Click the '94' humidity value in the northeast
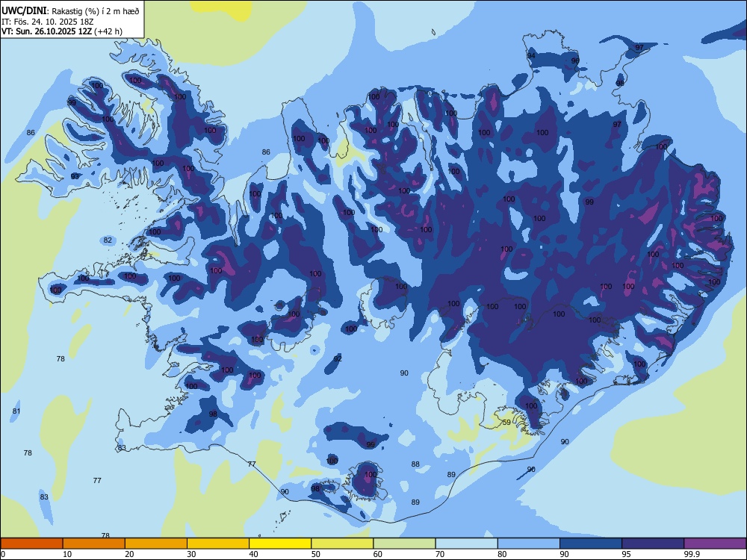747x560 pixels. pyautogui.click(x=531, y=56)
